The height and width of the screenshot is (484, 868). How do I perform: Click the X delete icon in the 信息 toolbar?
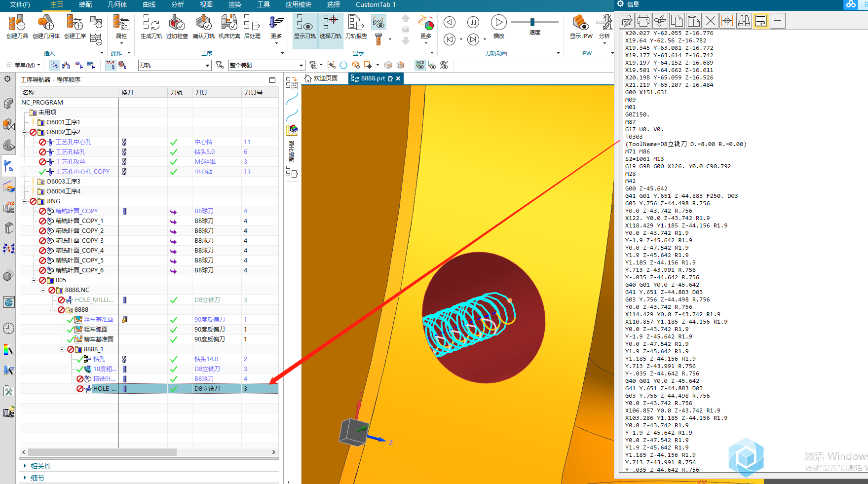pyautogui.click(x=711, y=21)
